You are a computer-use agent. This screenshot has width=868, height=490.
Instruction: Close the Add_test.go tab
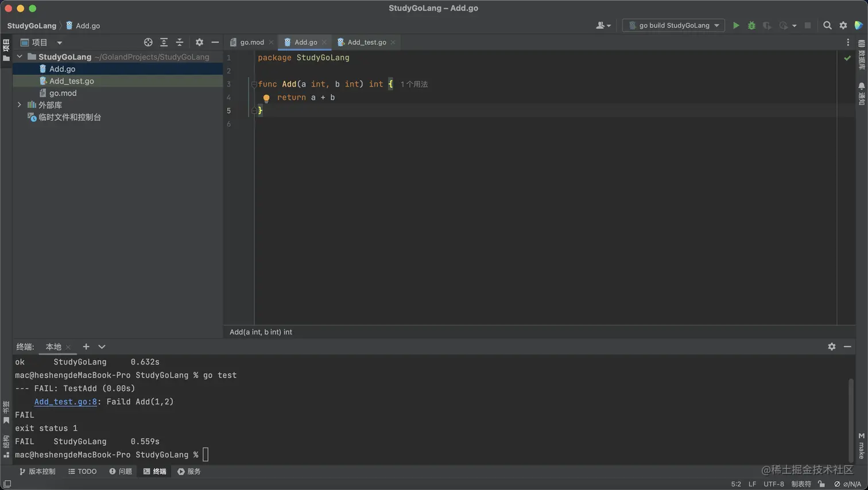[x=393, y=42]
